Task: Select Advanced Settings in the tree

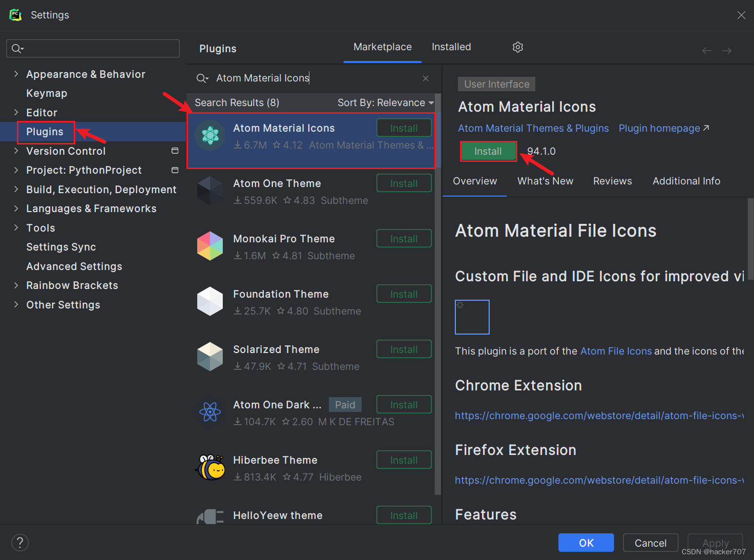Action: point(74,266)
